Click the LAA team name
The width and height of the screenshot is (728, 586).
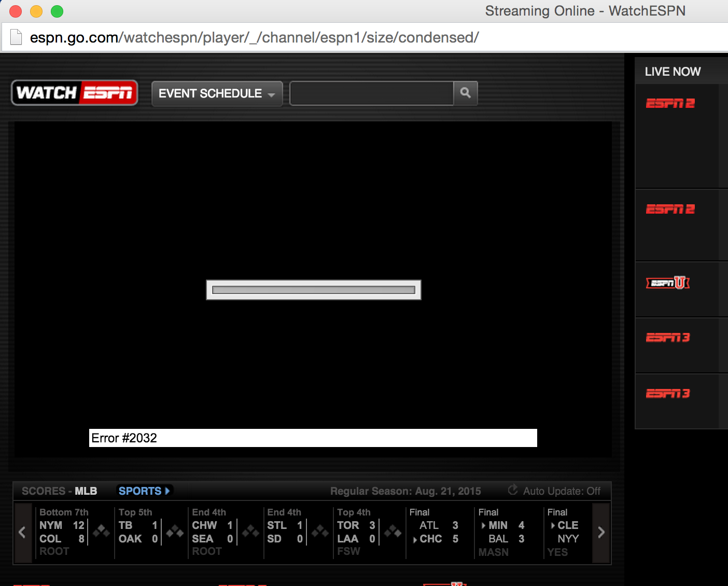(348, 539)
